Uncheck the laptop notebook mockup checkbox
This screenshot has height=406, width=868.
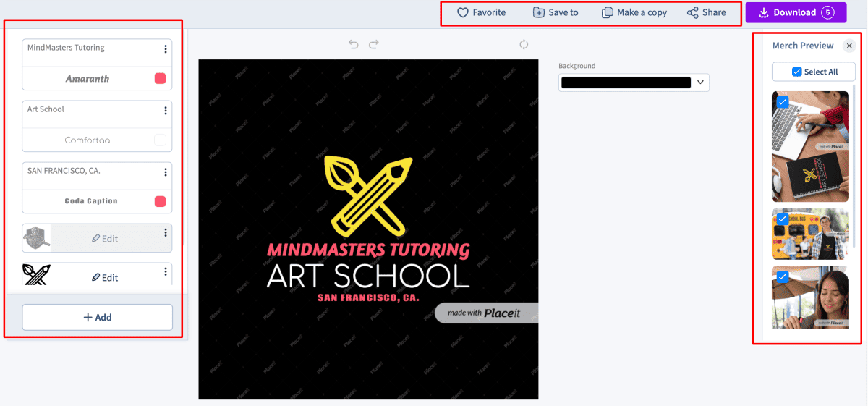pyautogui.click(x=782, y=102)
